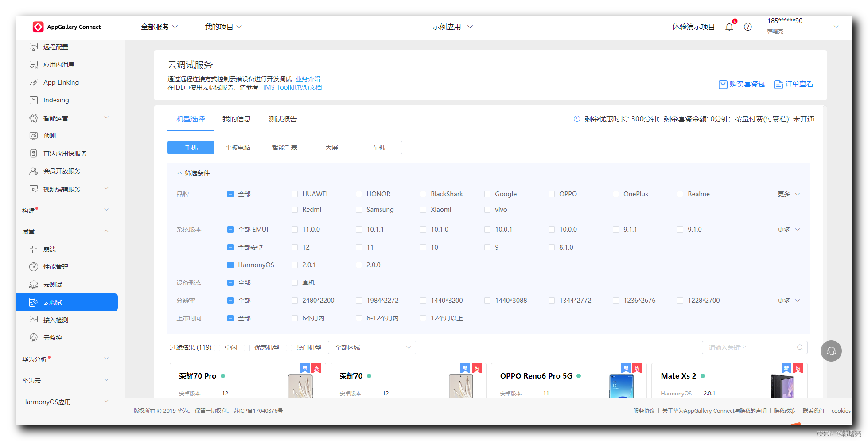868x441 pixels.
Task: Open 预测 in the sidebar
Action: tap(50, 136)
